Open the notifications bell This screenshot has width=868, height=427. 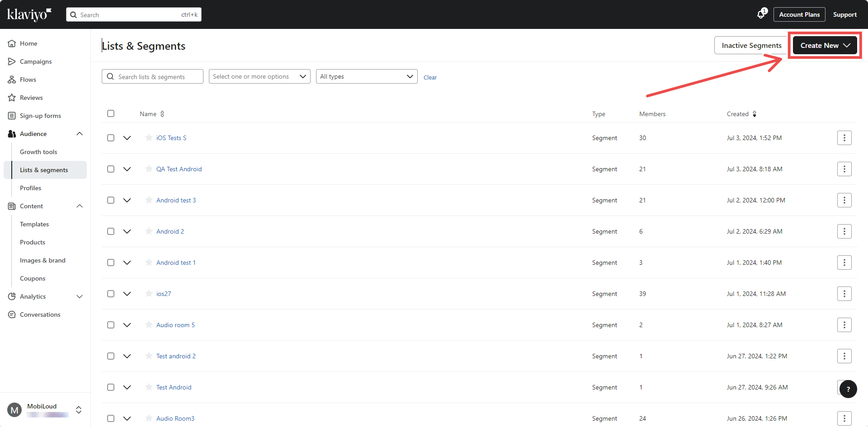(x=761, y=14)
